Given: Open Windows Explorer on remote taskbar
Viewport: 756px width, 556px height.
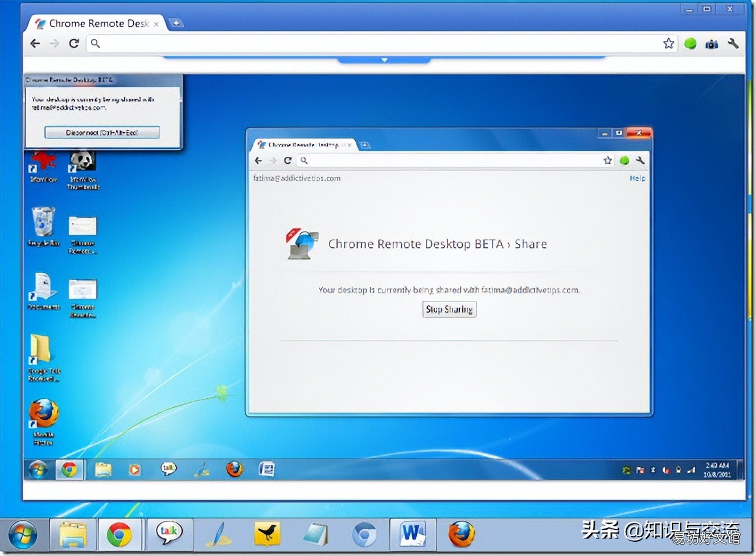Looking at the screenshot, I should click(103, 469).
